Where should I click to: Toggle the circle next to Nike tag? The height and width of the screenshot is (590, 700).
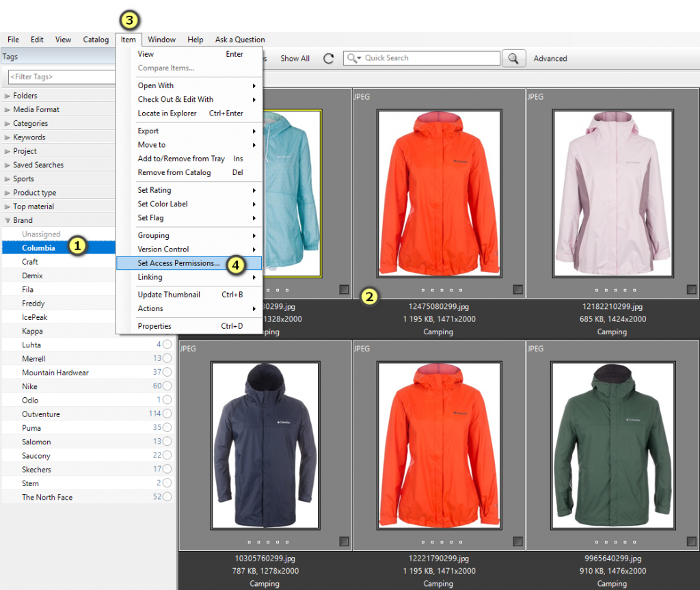click(x=167, y=386)
